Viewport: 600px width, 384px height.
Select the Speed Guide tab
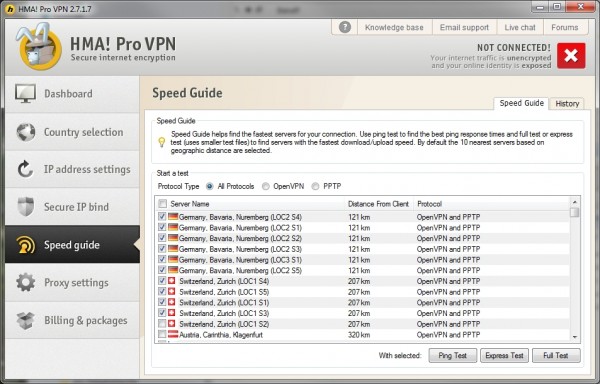click(x=521, y=103)
